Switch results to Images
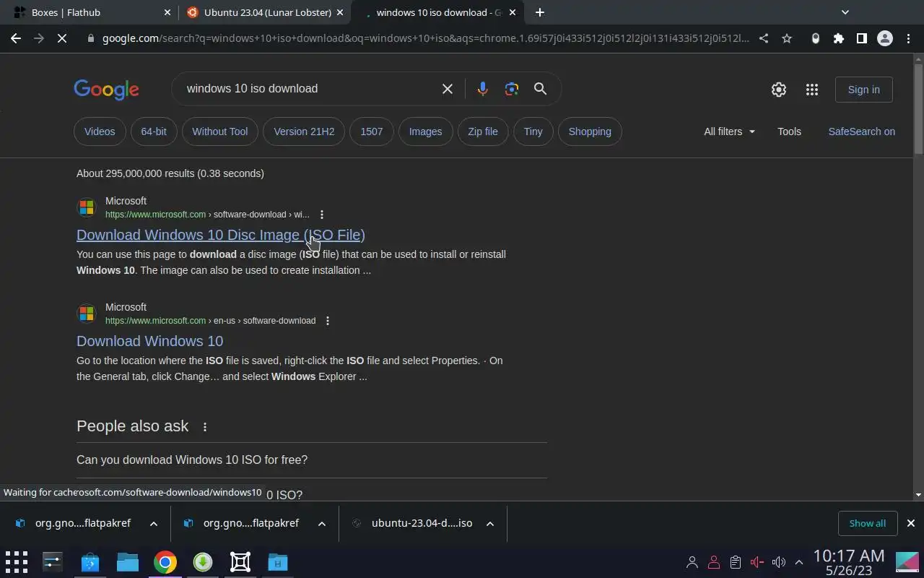The height and width of the screenshot is (578, 924). [x=425, y=131]
